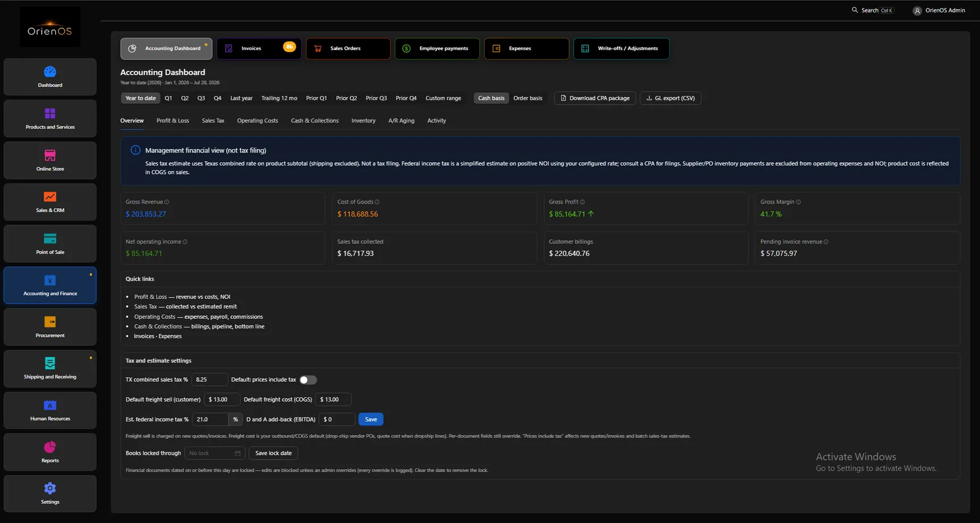Open Shipping and Receiving icon
The width and height of the screenshot is (980, 523).
[x=50, y=363]
